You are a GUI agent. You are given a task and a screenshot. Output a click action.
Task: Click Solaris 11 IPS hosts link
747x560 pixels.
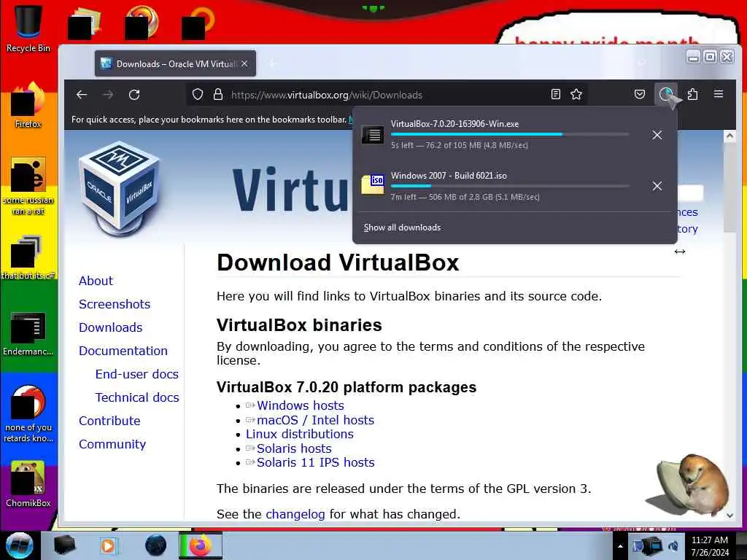(315, 462)
